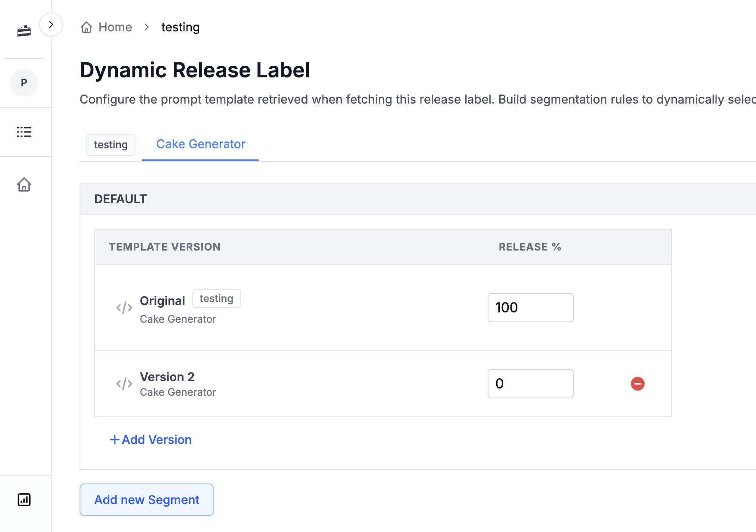Screen dimensions: 756x532
Task: Switch to the testing tab
Action: pyautogui.click(x=111, y=145)
